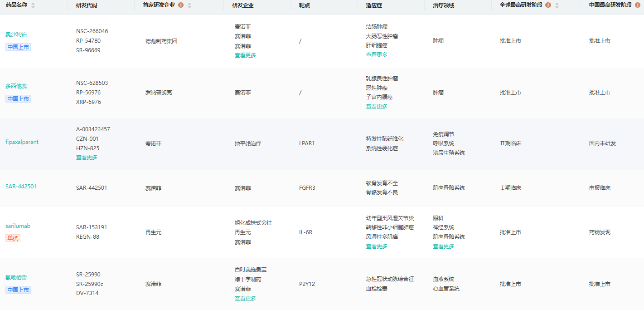
Task: Show info tooltip for 中国最高研发阶段 header
Action: (638, 5)
